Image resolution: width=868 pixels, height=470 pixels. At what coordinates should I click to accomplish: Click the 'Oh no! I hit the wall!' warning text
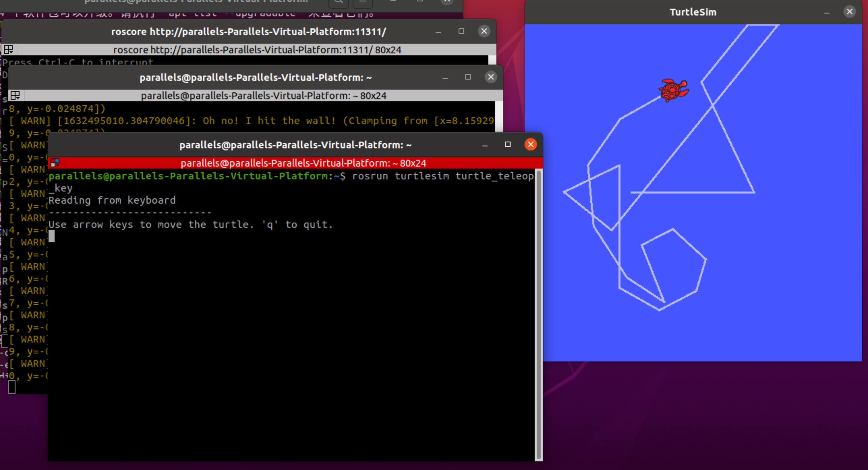[x=270, y=120]
